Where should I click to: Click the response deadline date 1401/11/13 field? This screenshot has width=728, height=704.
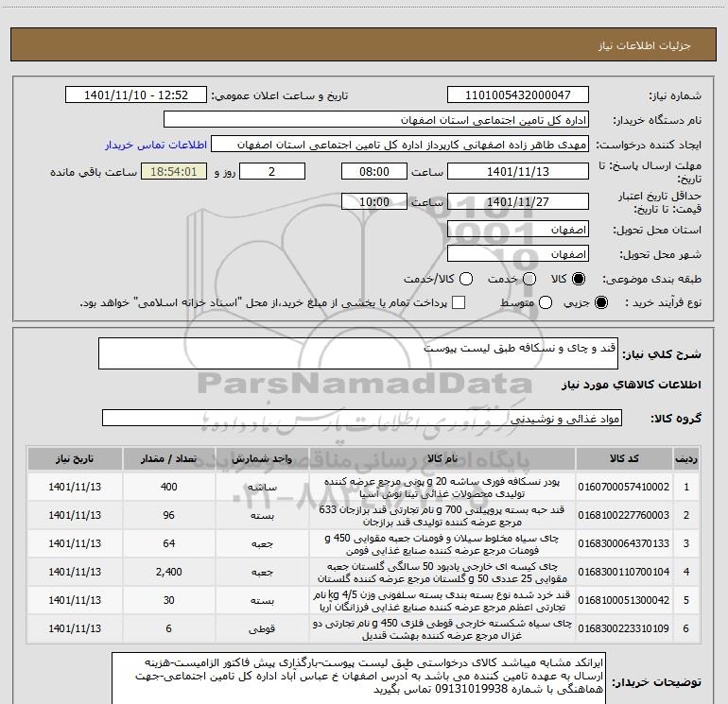click(x=518, y=171)
